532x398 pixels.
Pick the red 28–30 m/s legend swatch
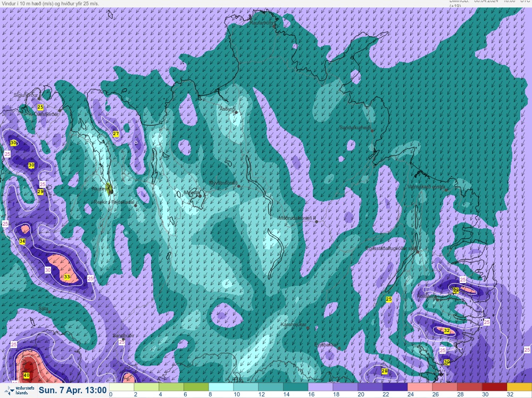[470, 387]
